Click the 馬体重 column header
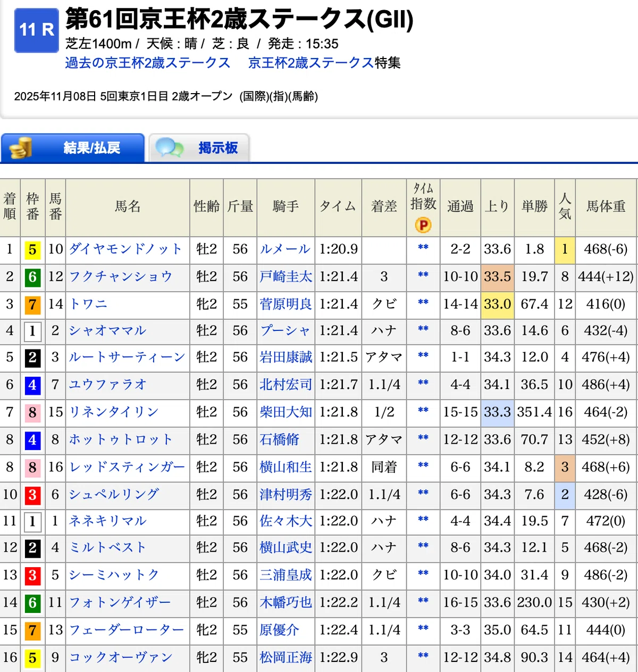 606,207
